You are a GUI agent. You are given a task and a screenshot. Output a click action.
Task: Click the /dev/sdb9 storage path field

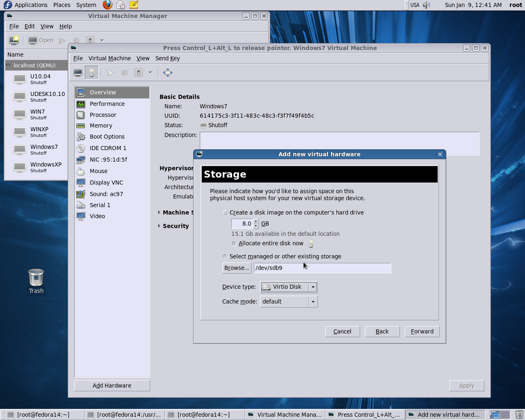(322, 268)
